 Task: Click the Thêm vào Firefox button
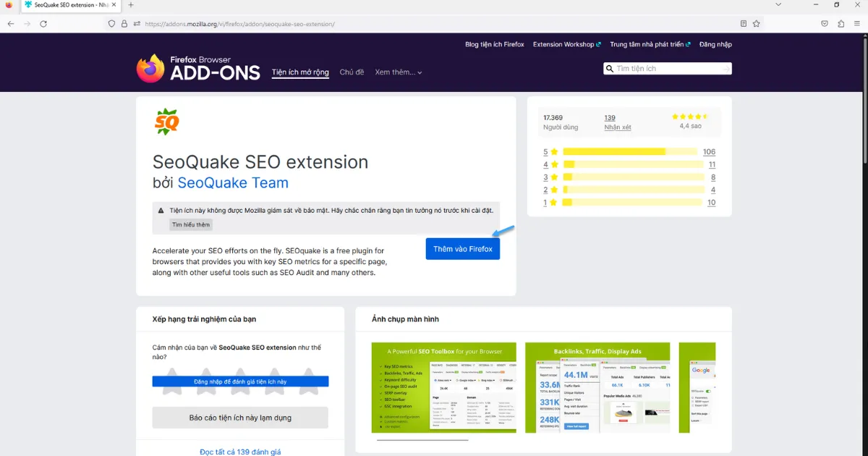463,249
